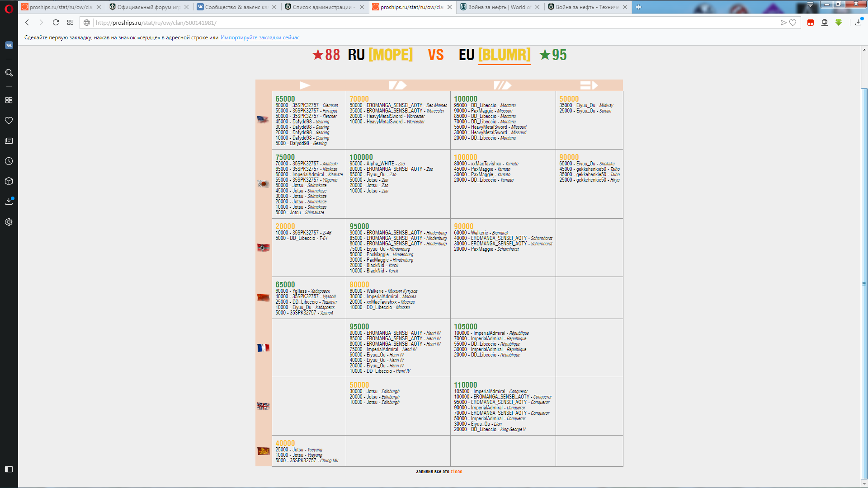868x488 pixels.
Task: Switch to Война за нефть | World tab
Action: click(499, 7)
